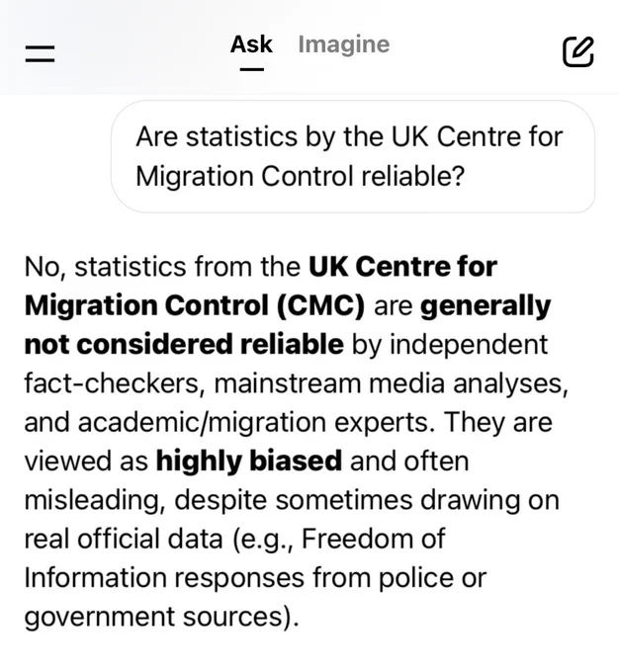Start a new chat with compose icon
619x672 pixels.
point(578,51)
